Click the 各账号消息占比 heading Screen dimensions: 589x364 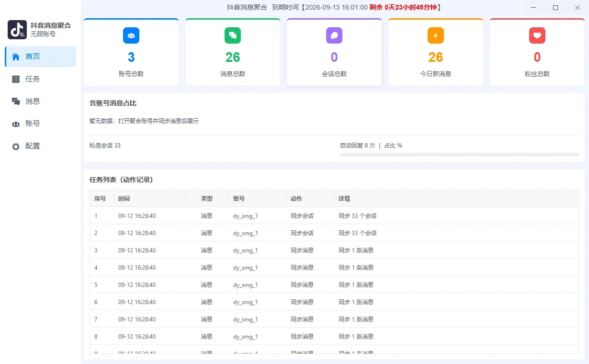[113, 103]
